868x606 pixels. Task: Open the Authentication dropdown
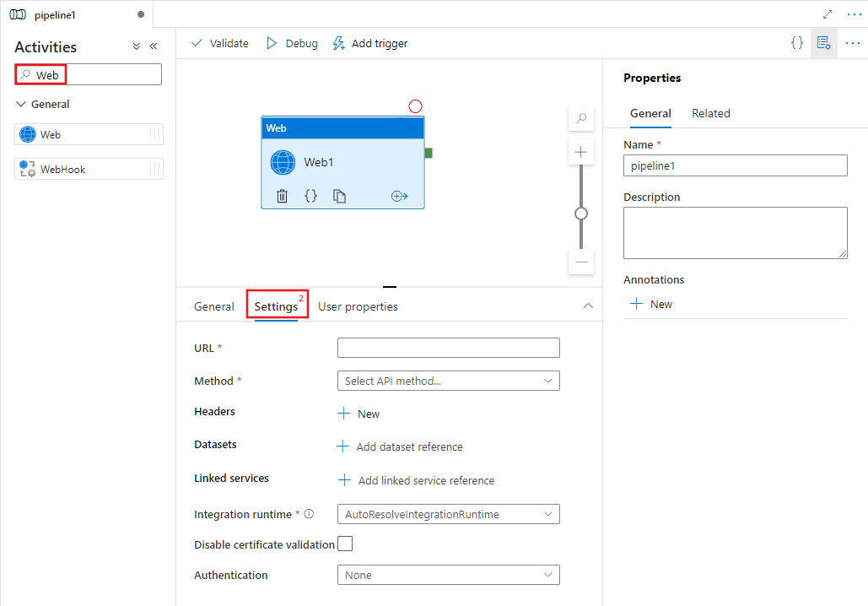(x=448, y=575)
